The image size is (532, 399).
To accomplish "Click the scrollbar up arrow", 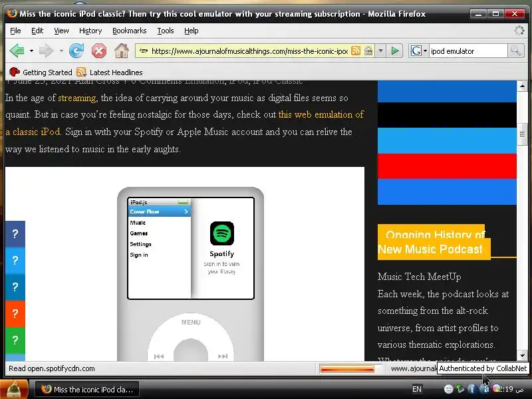I will pos(522,86).
